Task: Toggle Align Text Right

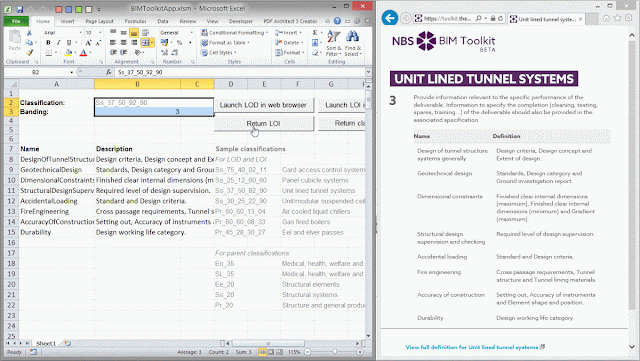Action: pos(134,42)
